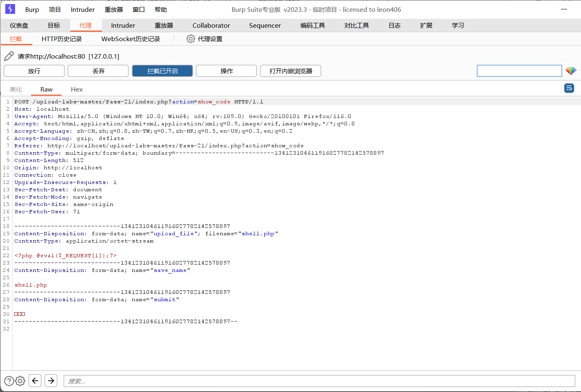Open the 项目 menu
The width and height of the screenshot is (581, 392).
coord(55,9)
